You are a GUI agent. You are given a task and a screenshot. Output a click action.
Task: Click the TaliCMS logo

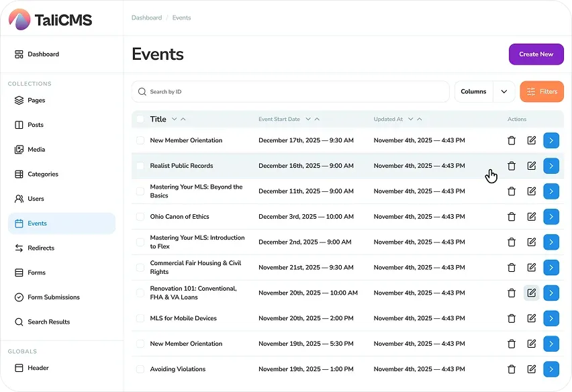[x=50, y=19]
